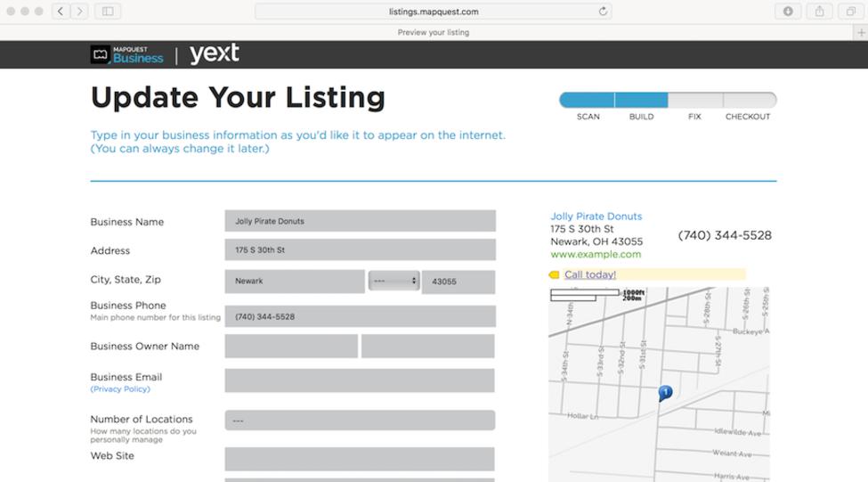Open the Jolly Pirate Donuts preview link
This screenshot has height=482, width=868.
tap(596, 216)
